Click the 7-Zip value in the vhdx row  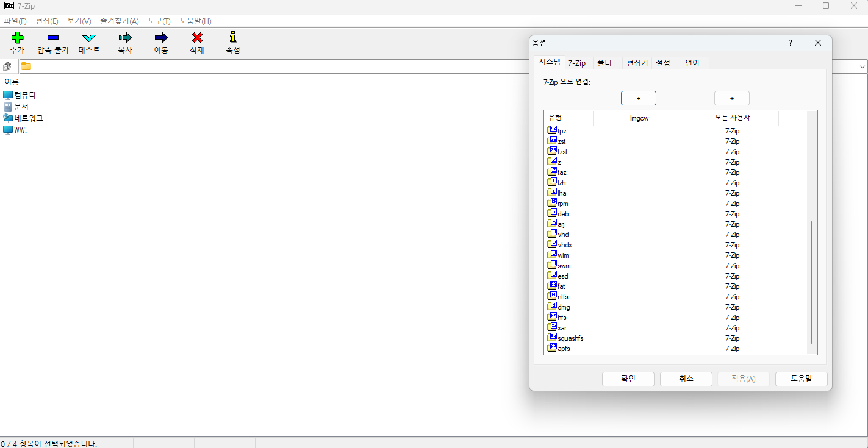click(732, 245)
